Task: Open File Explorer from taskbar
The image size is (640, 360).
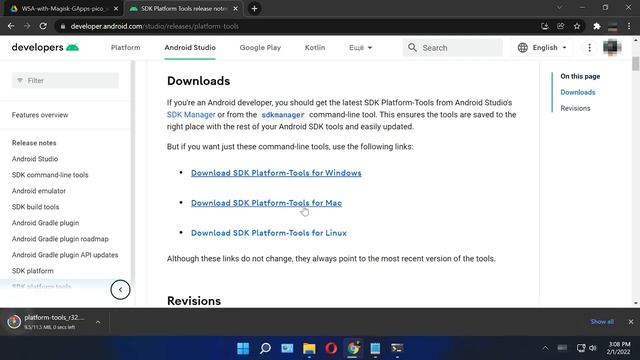Action: coord(309,348)
